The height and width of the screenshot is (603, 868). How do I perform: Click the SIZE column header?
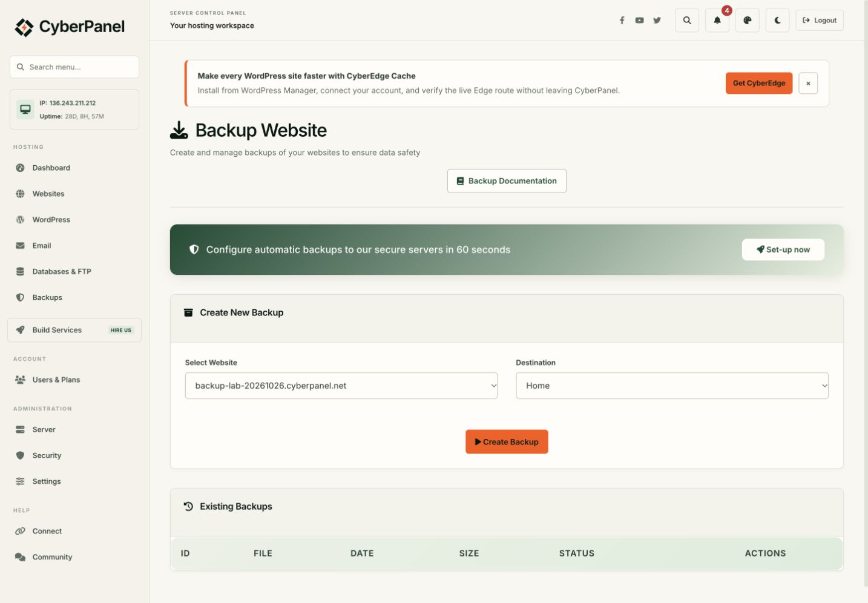coord(469,553)
